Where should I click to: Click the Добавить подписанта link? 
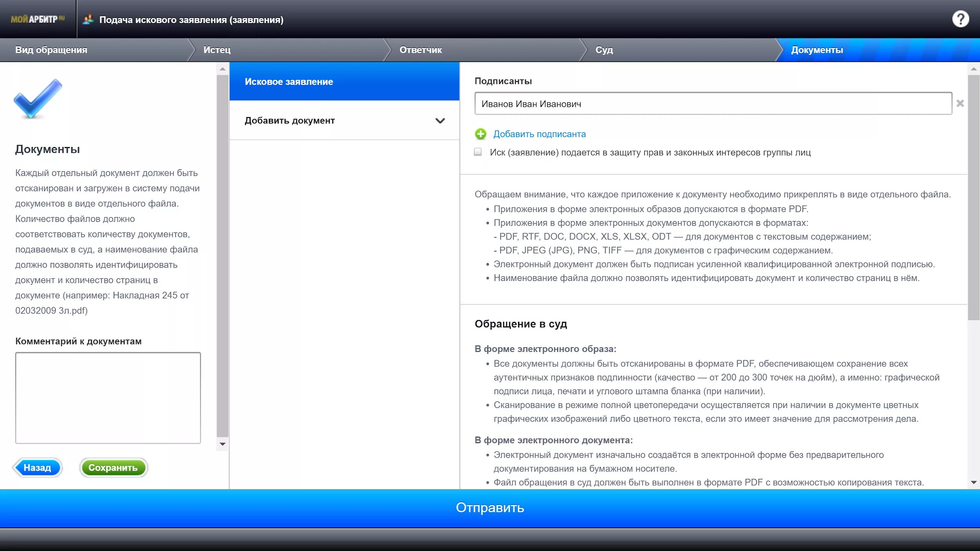[539, 134]
